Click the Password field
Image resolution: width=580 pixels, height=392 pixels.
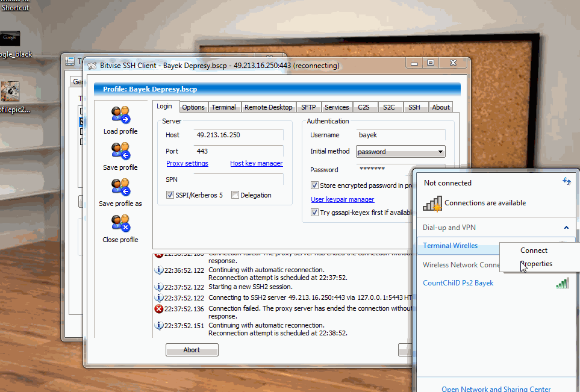[401, 169]
